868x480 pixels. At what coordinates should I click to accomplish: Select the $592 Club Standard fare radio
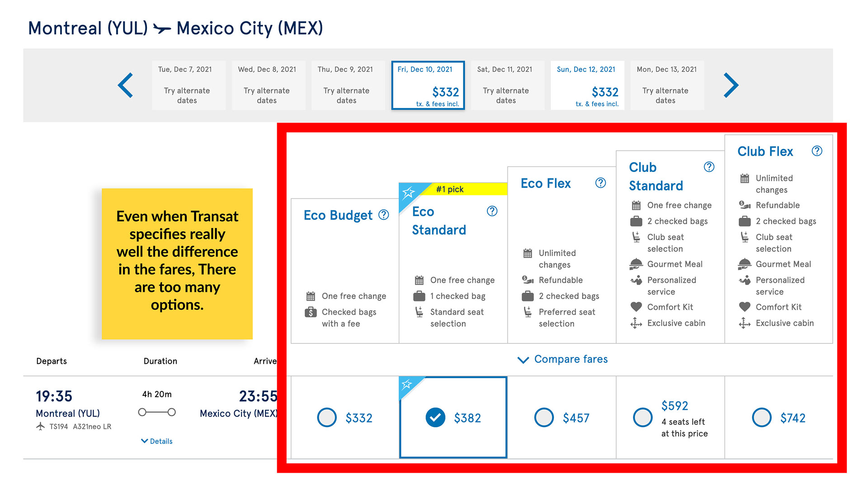[642, 418]
